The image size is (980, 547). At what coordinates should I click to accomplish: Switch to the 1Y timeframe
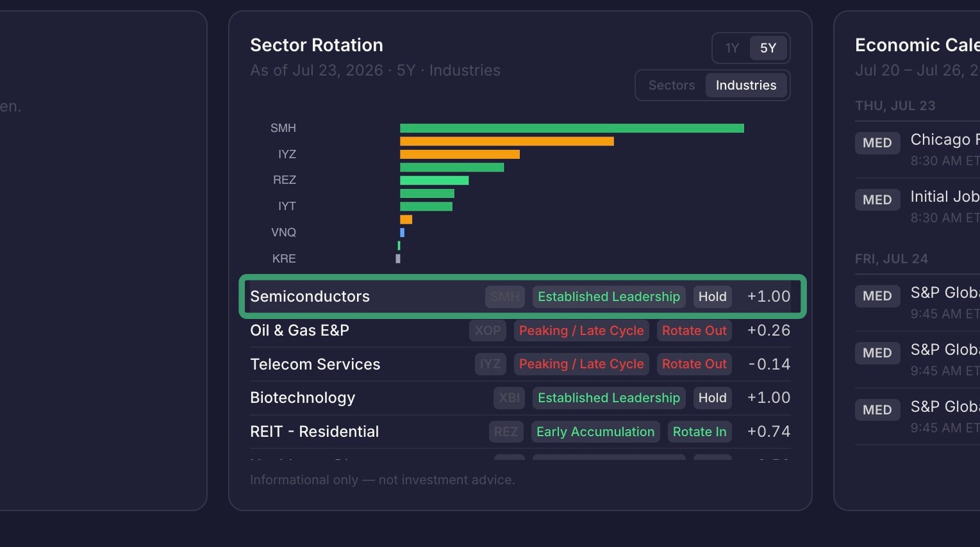732,48
